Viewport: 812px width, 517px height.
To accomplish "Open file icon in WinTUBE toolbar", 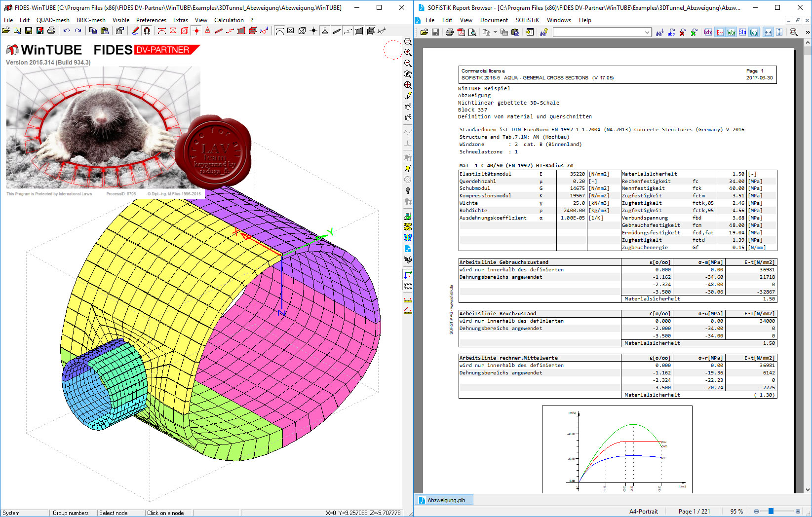I will coord(6,31).
